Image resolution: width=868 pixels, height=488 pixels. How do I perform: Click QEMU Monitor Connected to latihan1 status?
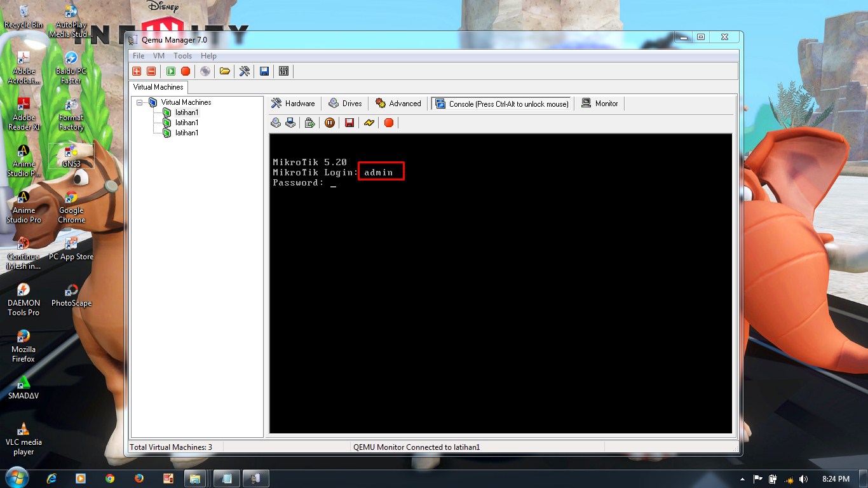coord(416,447)
